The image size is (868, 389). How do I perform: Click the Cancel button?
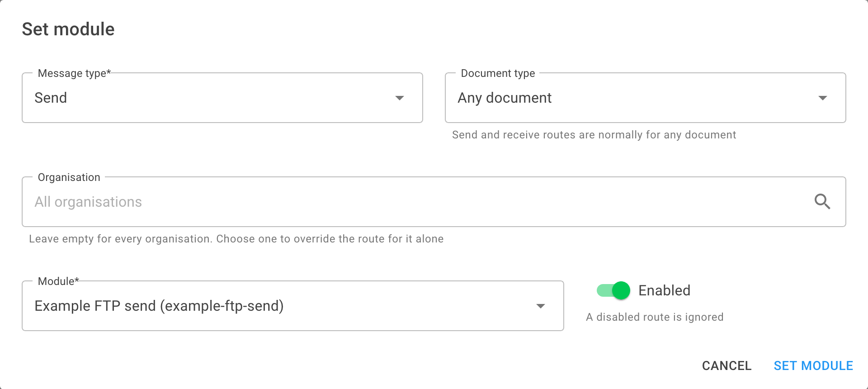tap(726, 365)
